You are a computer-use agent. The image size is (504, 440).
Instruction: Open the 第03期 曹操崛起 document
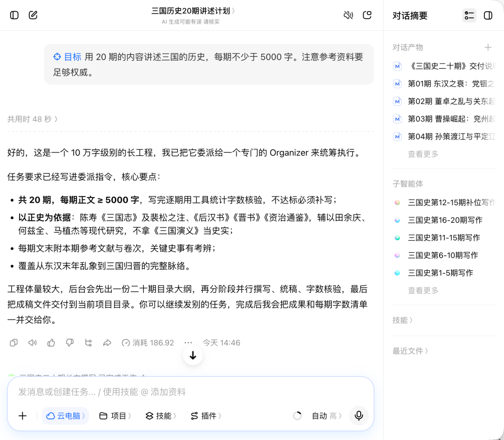pyautogui.click(x=444, y=119)
